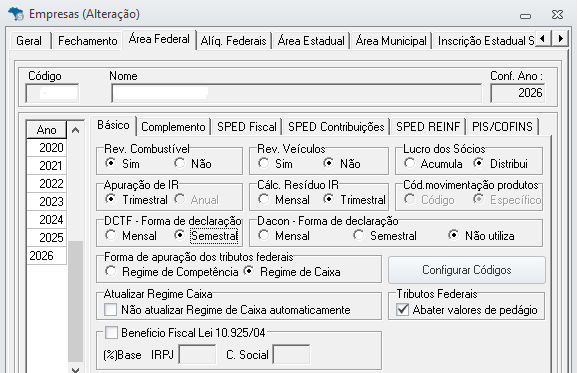
Task: Open the PIS/COFINS sub-tab
Action: [x=502, y=127]
